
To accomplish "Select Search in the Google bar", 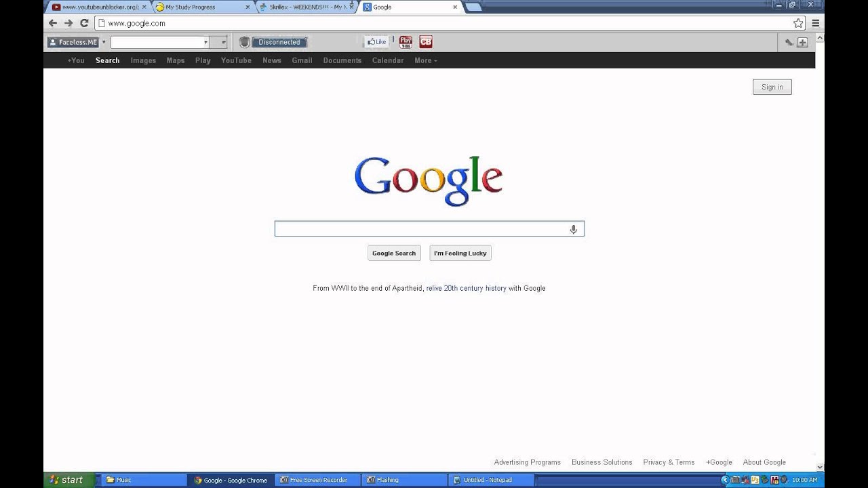I will tap(107, 60).
